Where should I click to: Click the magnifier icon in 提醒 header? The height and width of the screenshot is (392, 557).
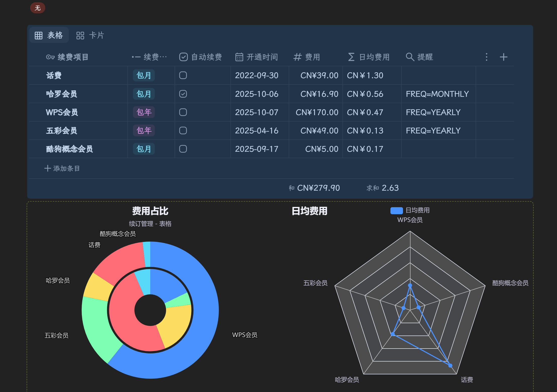(410, 57)
